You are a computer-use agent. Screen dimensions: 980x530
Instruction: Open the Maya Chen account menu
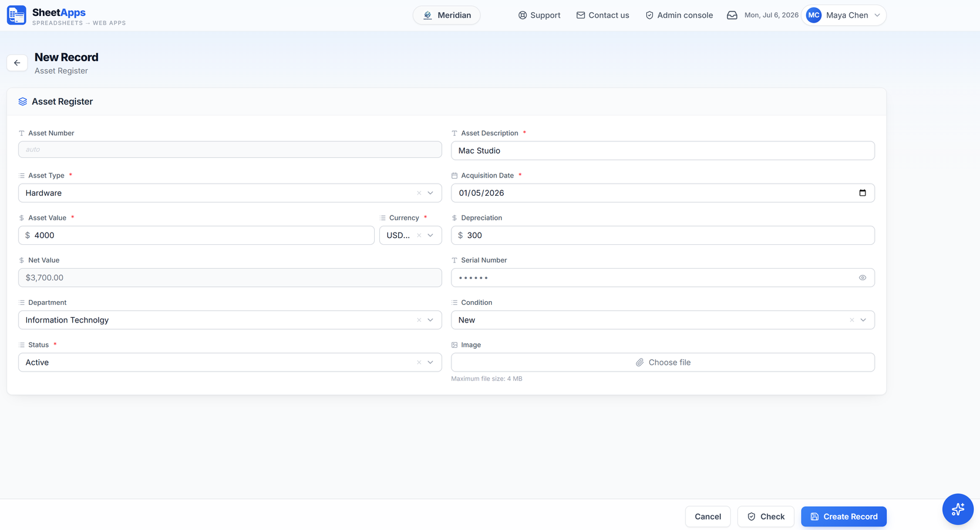844,15
